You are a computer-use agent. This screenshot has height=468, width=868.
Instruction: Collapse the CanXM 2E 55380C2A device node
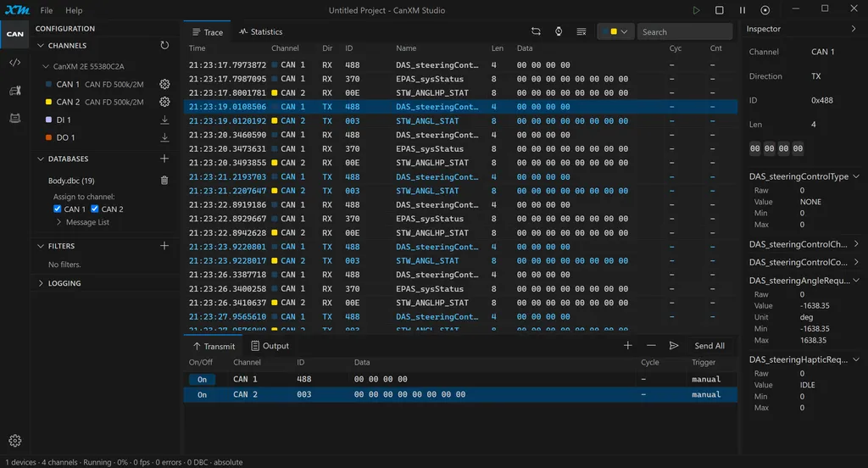[x=46, y=66]
